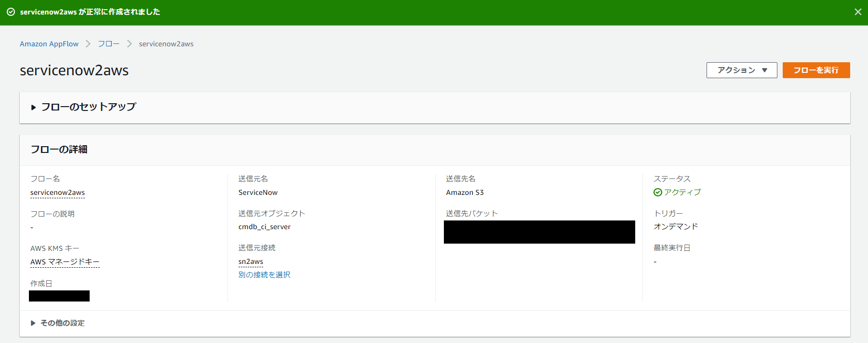Image resolution: width=868 pixels, height=343 pixels.
Task: Dismiss the green success banner with X
Action: pyautogui.click(x=858, y=12)
